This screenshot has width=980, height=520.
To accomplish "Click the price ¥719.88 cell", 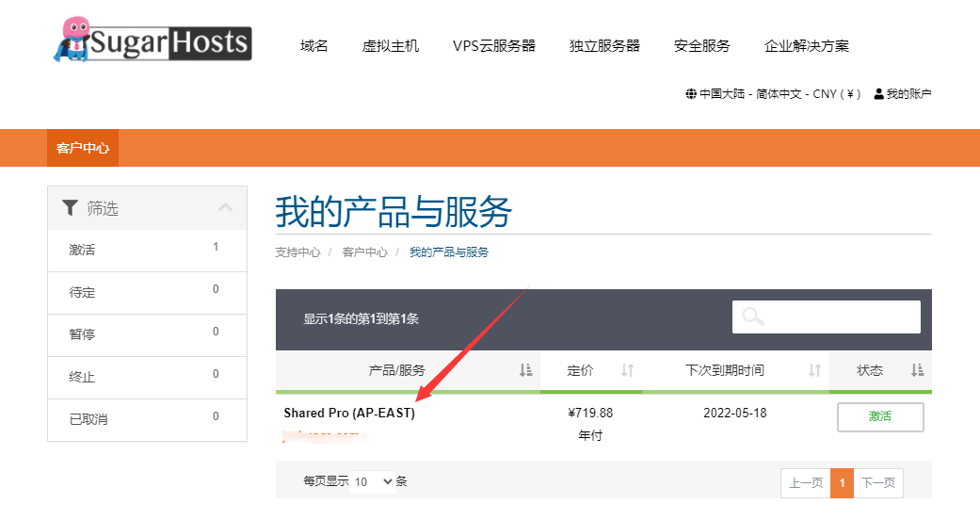I will (590, 413).
